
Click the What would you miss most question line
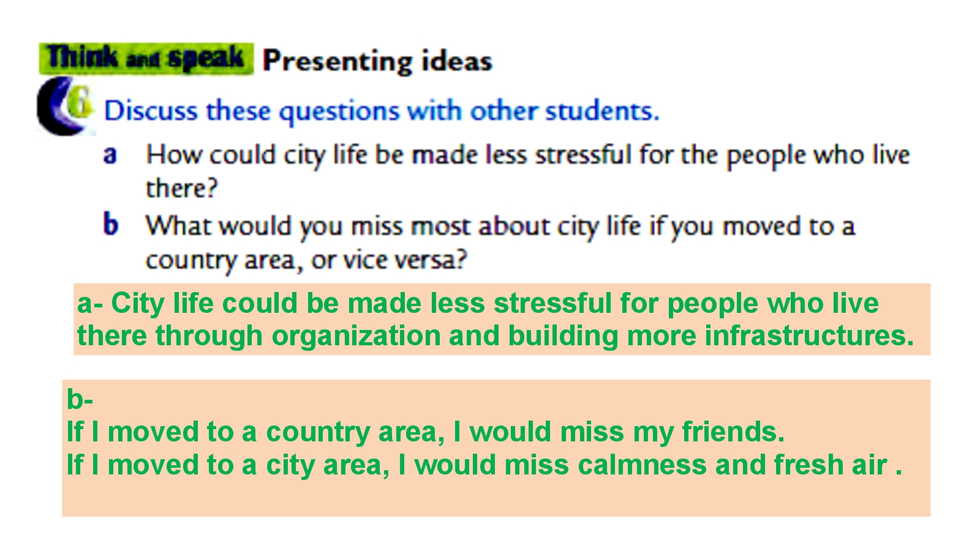tap(499, 227)
